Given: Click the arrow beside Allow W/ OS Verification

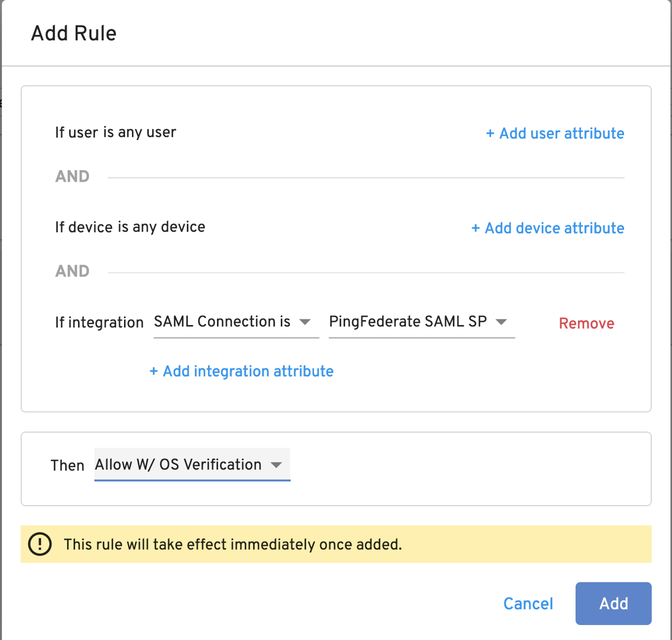Looking at the screenshot, I should click(x=276, y=465).
